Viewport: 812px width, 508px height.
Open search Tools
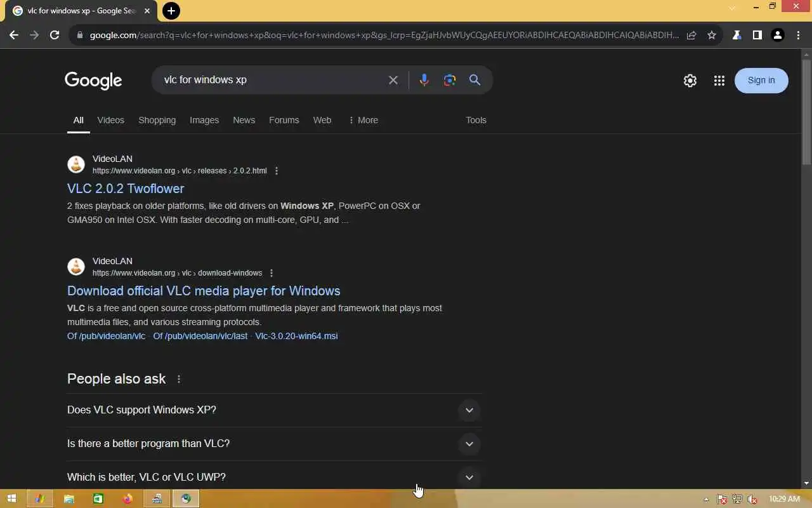476,120
